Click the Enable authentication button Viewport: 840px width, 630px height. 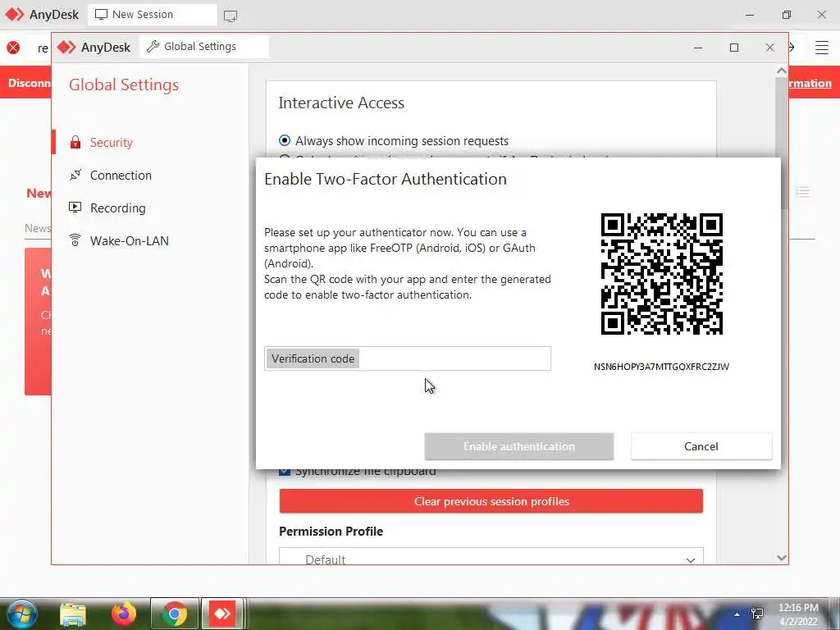[x=518, y=446]
